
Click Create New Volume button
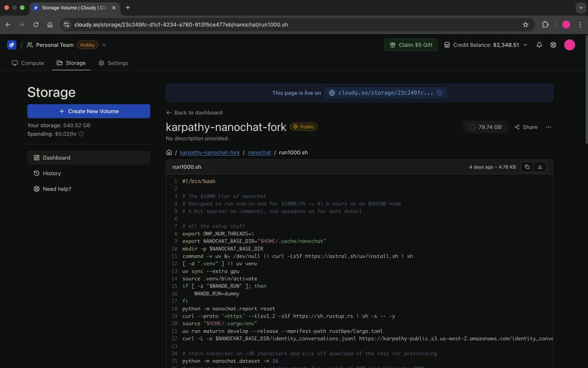pyautogui.click(x=89, y=111)
